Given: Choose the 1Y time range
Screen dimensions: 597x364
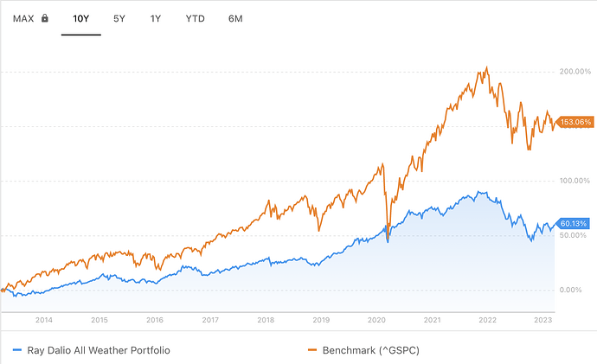Looking at the screenshot, I should click(x=156, y=18).
